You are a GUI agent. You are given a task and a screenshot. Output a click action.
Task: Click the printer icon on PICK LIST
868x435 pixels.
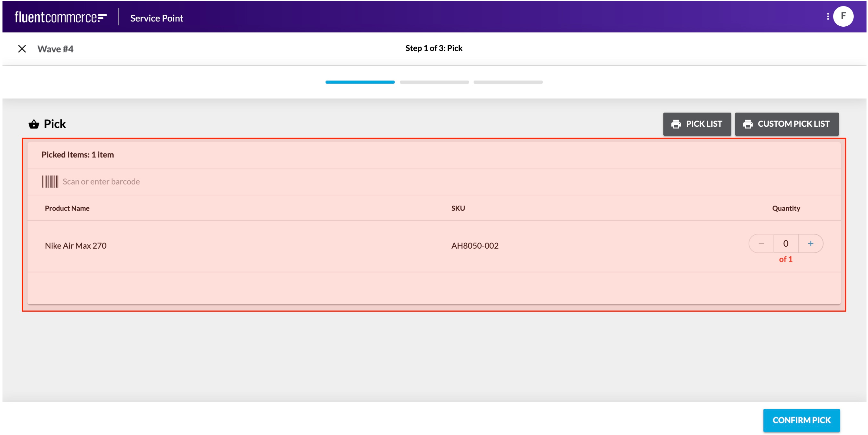[675, 124]
